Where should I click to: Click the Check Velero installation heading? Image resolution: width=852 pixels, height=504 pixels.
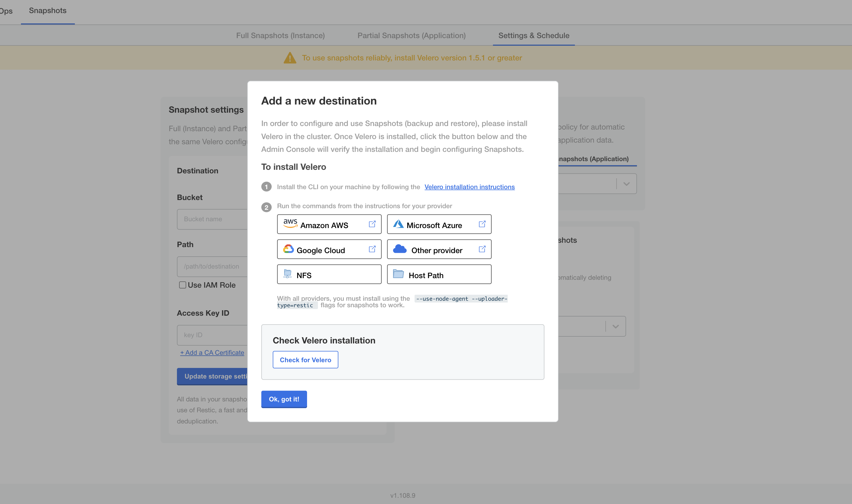tap(324, 340)
